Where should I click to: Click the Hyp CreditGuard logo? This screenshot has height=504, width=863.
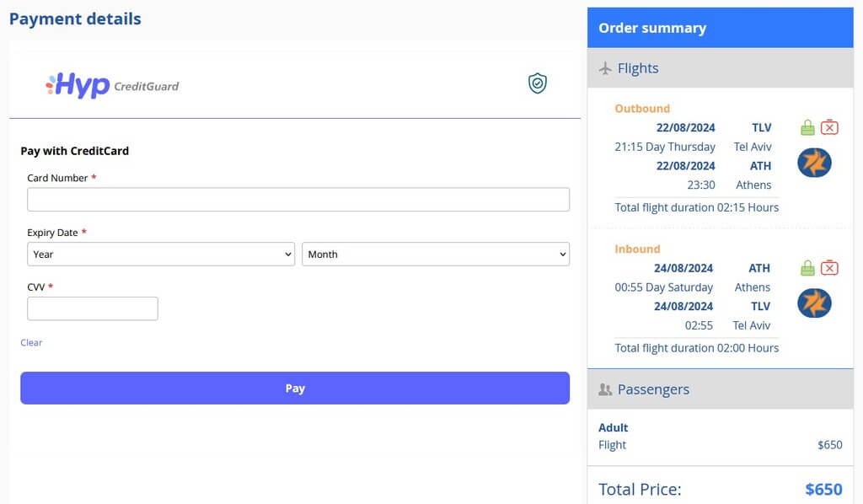pos(112,85)
